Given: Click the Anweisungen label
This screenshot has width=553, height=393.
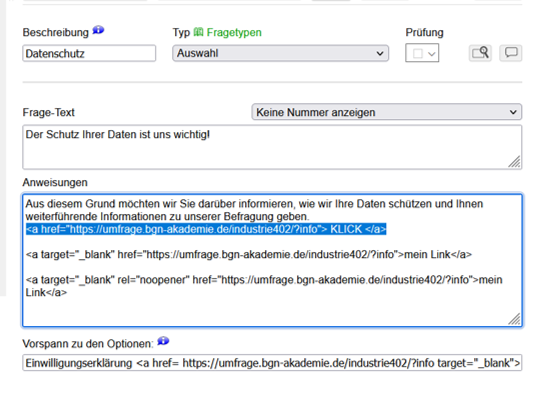Looking at the screenshot, I should pos(55,182).
